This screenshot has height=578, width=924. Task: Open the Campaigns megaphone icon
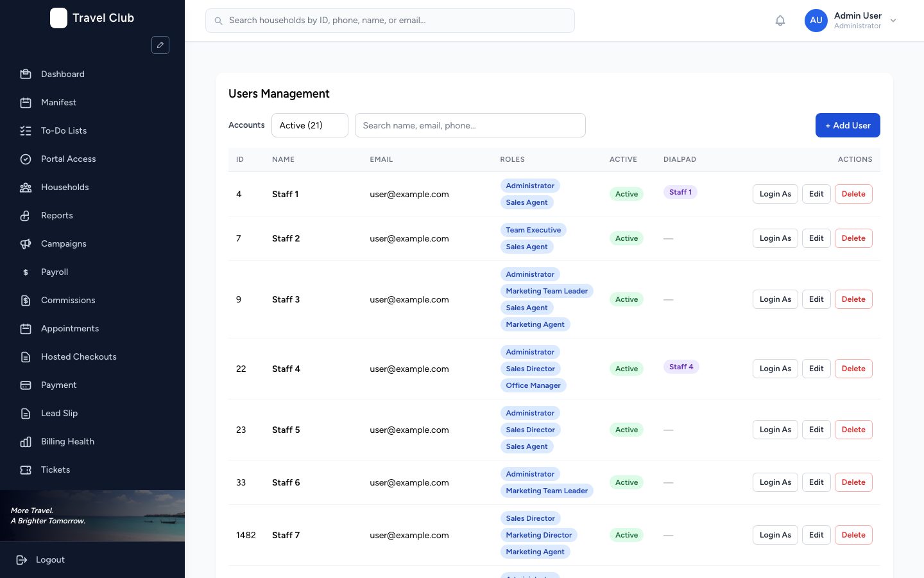[26, 243]
